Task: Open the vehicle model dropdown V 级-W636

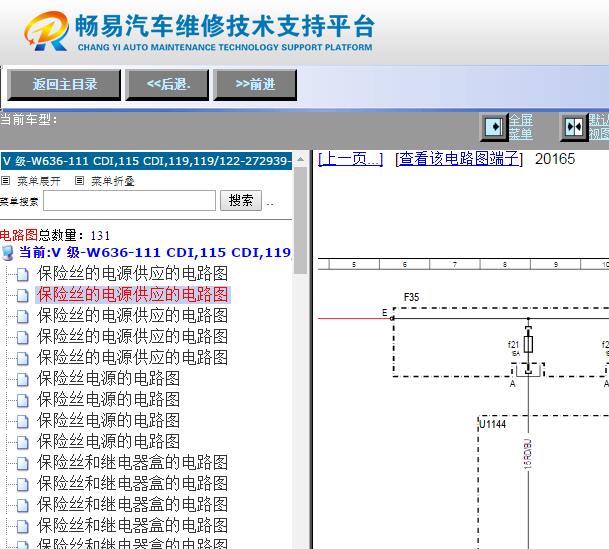Action: 146,161
